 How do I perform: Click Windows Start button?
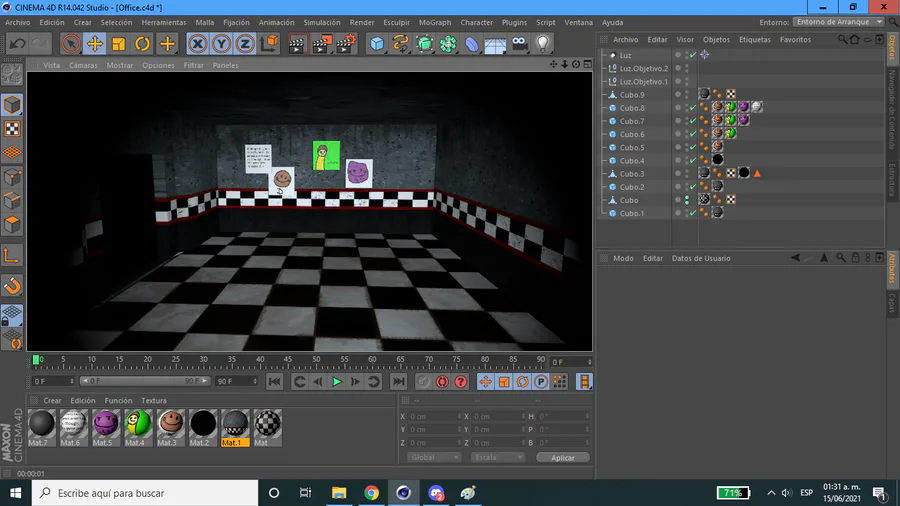point(15,493)
